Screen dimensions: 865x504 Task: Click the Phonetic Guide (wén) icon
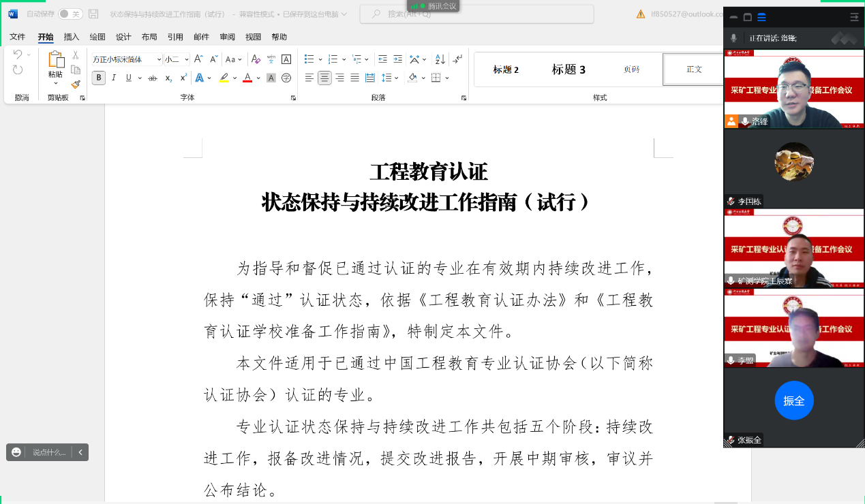click(x=271, y=59)
